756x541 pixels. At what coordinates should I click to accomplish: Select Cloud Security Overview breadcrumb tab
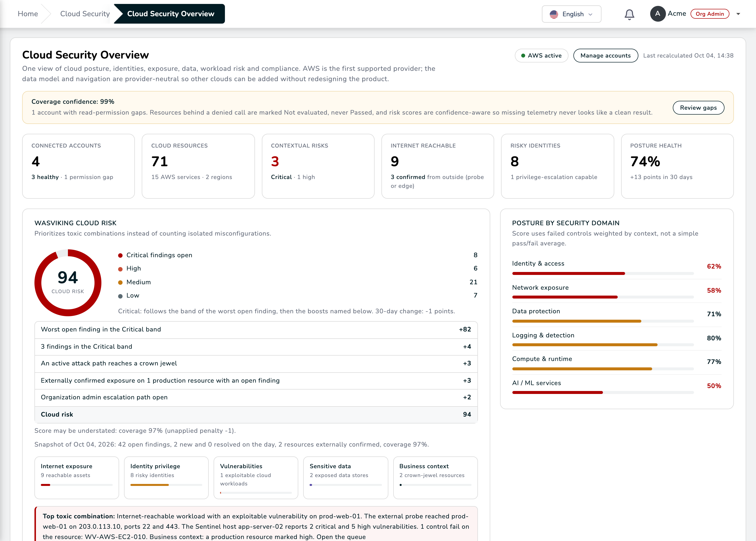tap(170, 14)
